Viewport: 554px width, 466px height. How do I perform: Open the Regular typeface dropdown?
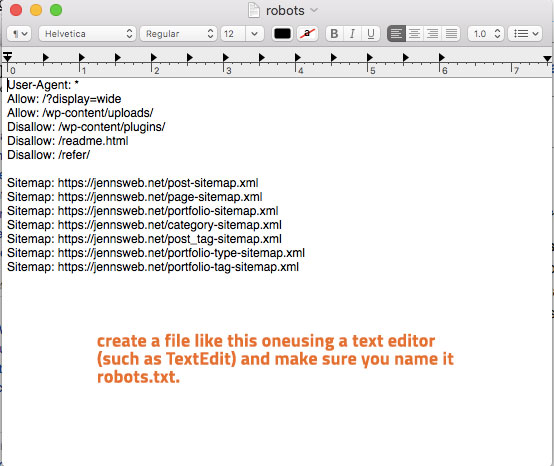(x=178, y=34)
